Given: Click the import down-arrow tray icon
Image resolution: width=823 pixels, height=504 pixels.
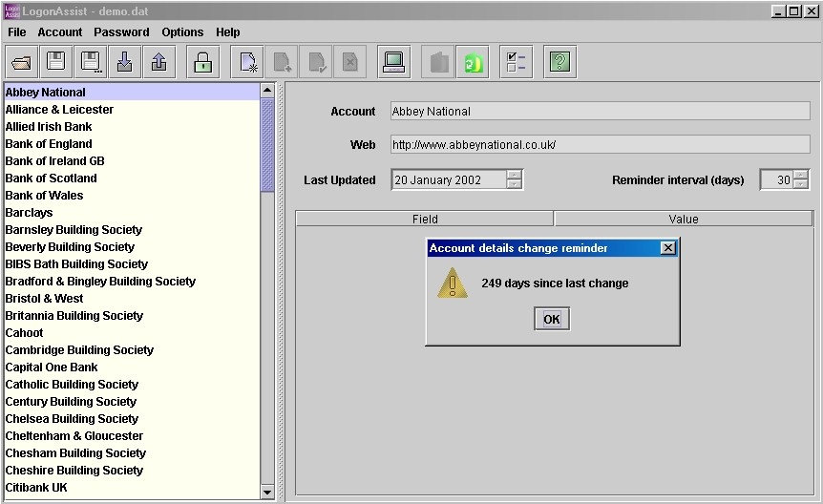Looking at the screenshot, I should (125, 62).
